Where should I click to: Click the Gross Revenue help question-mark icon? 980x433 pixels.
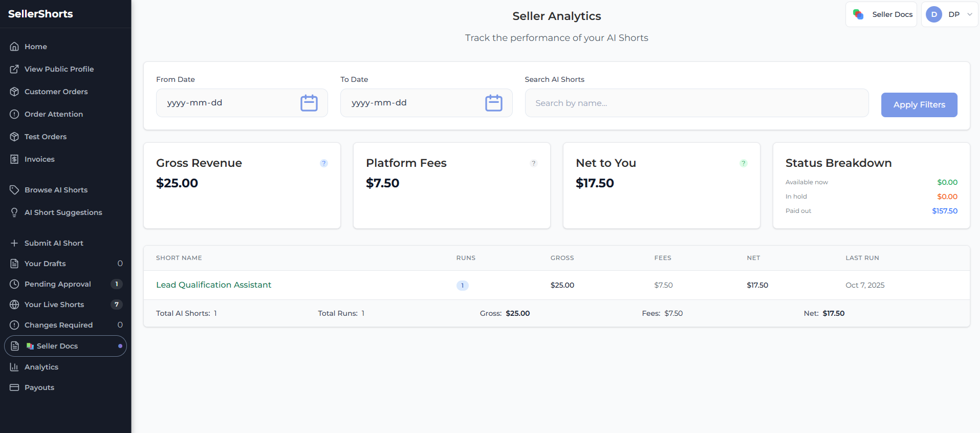point(323,163)
